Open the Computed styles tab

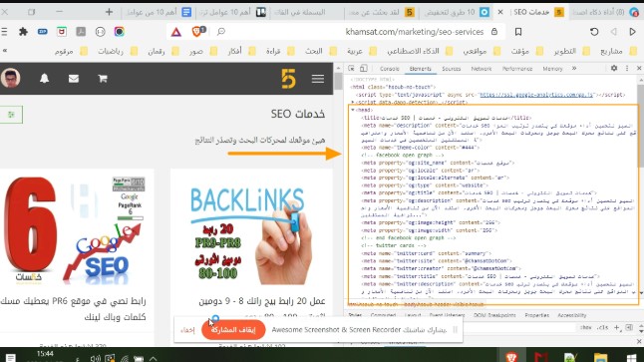[383, 315]
